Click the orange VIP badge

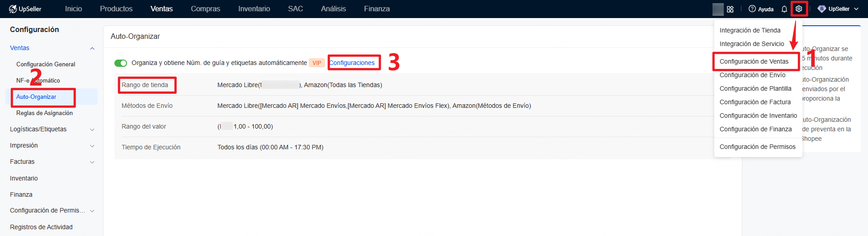coord(316,63)
